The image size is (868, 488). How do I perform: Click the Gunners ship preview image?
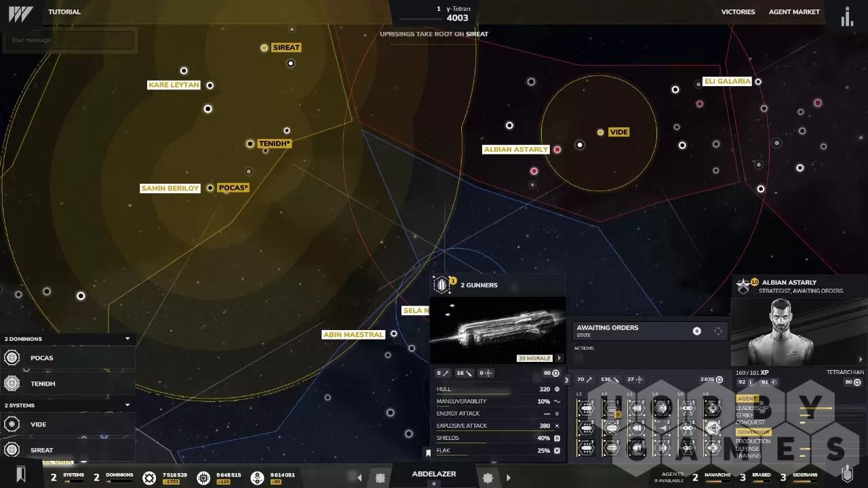point(497,329)
